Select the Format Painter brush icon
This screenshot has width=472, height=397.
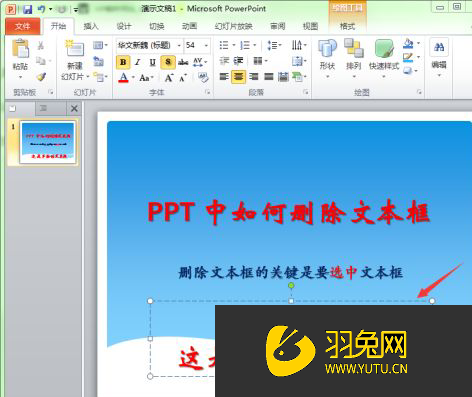(41, 77)
